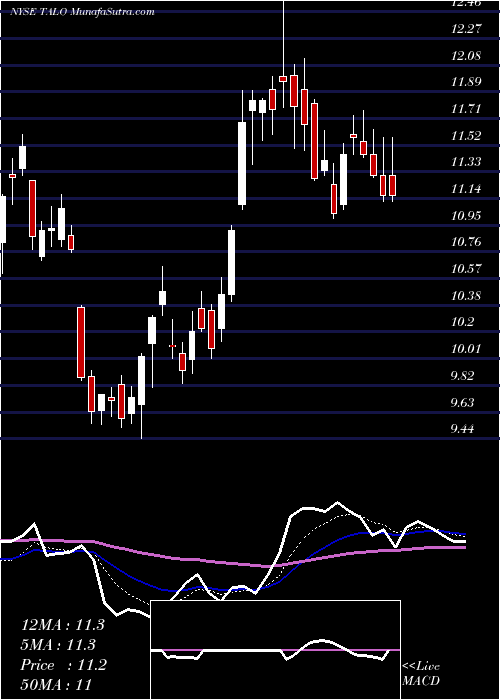Click the 9.82 price axis label
This screenshot has width=500, height=700.
462,375
